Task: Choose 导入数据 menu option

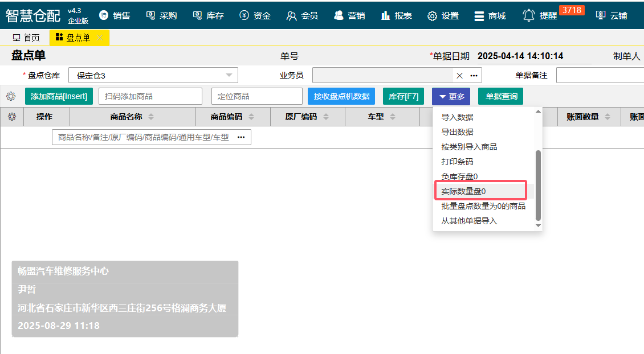Action: (x=457, y=117)
